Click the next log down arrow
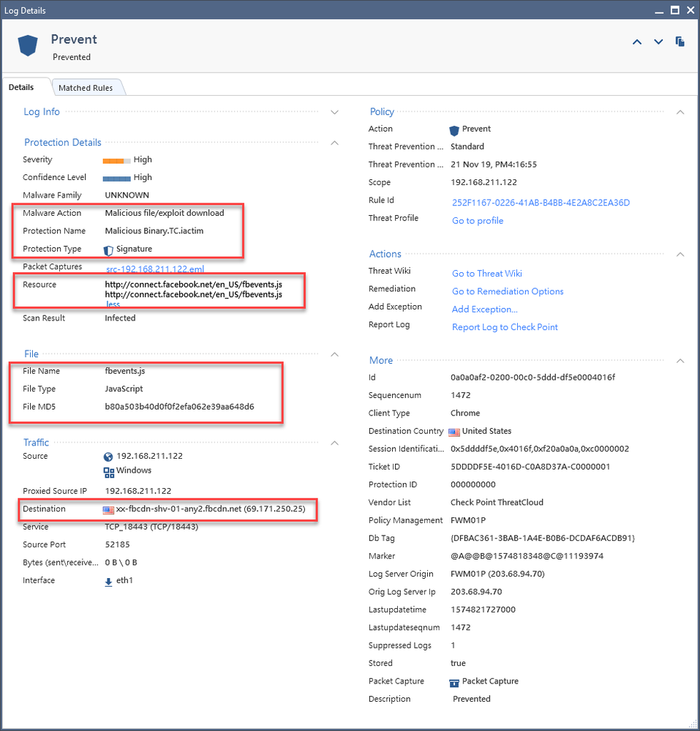The width and height of the screenshot is (700, 731). pos(658,42)
